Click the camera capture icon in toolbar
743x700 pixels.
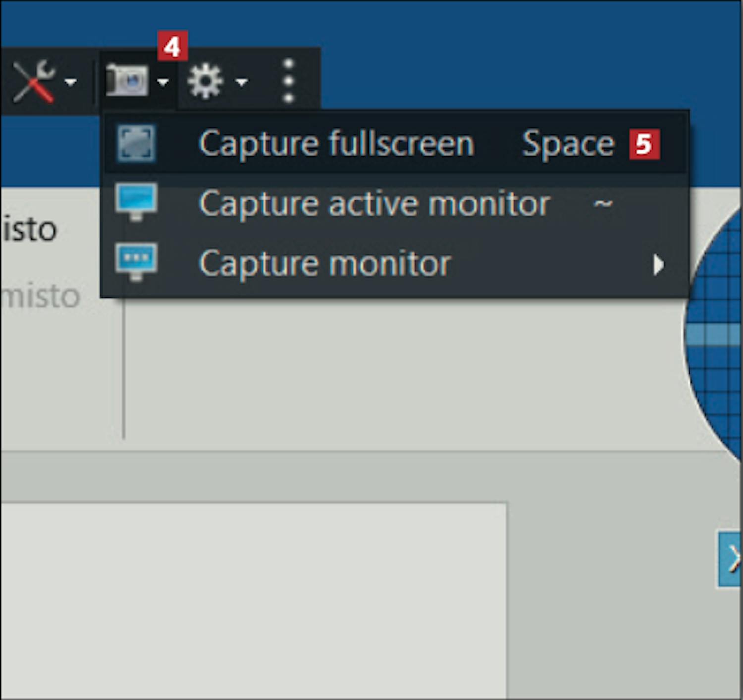[x=127, y=80]
